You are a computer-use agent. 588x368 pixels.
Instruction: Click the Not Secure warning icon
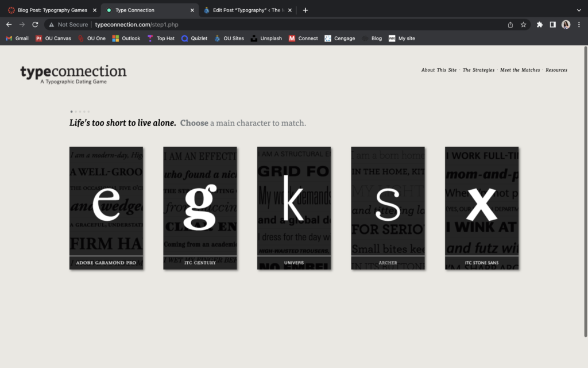51,25
